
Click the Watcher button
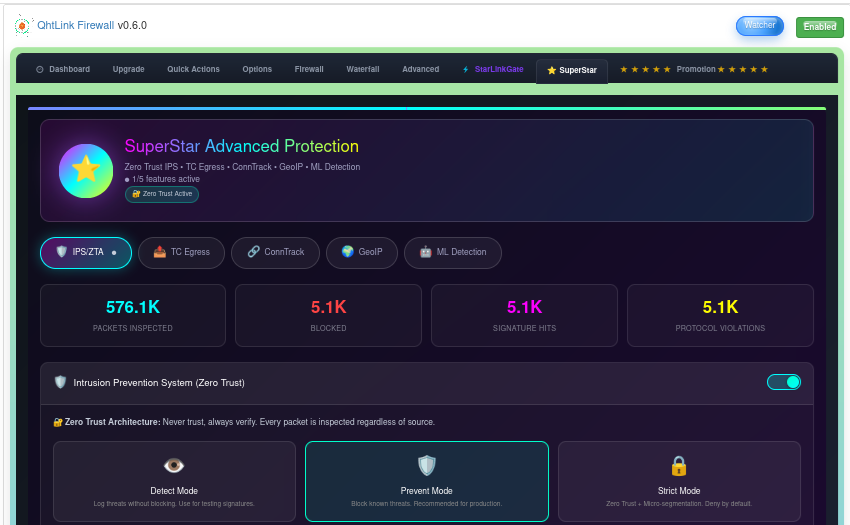coord(760,26)
